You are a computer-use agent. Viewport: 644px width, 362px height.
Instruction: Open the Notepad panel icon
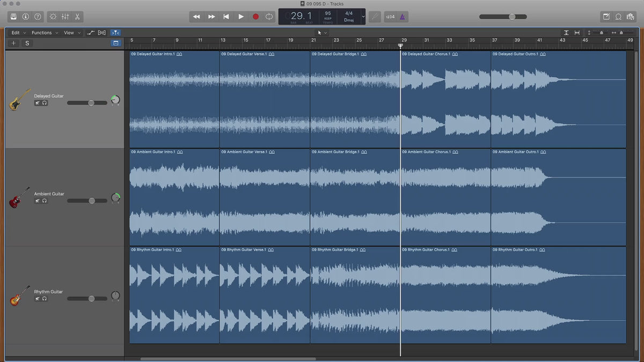(606, 17)
